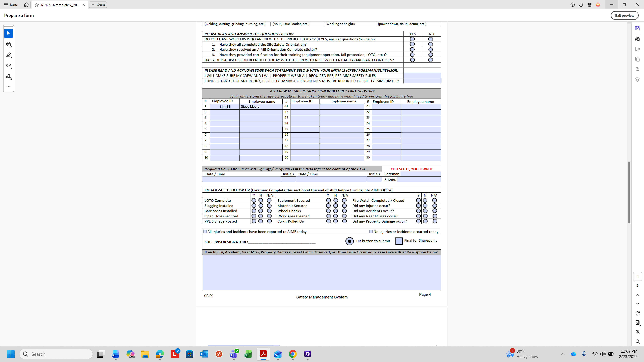Screen dimensions: 644x362
Task: Click the vertical scrollbar thumb
Action: tap(629, 192)
